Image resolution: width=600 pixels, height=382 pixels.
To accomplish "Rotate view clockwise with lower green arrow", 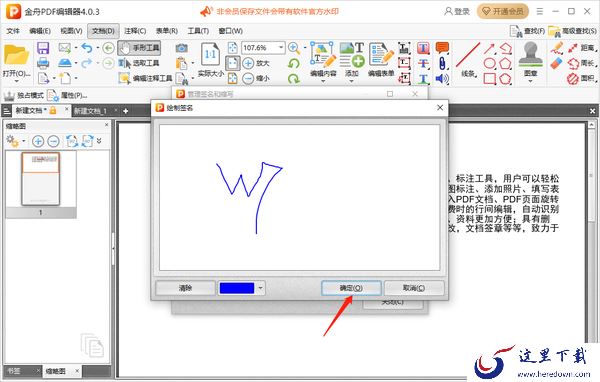I will pos(294,78).
